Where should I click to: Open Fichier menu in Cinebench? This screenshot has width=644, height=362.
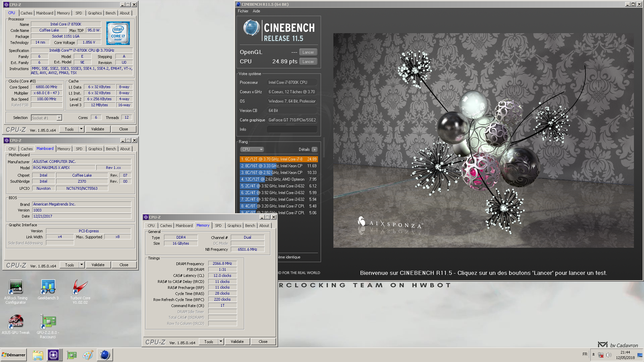(x=243, y=11)
